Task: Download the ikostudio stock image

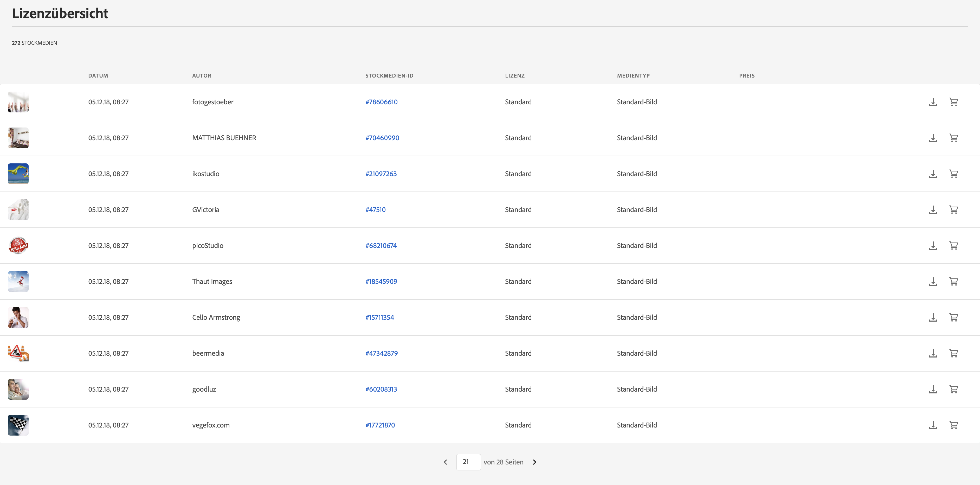Action: pos(933,174)
